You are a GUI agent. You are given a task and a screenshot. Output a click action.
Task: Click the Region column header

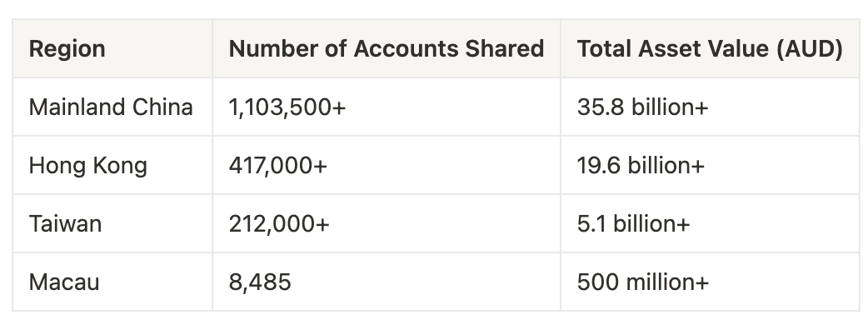click(x=112, y=48)
